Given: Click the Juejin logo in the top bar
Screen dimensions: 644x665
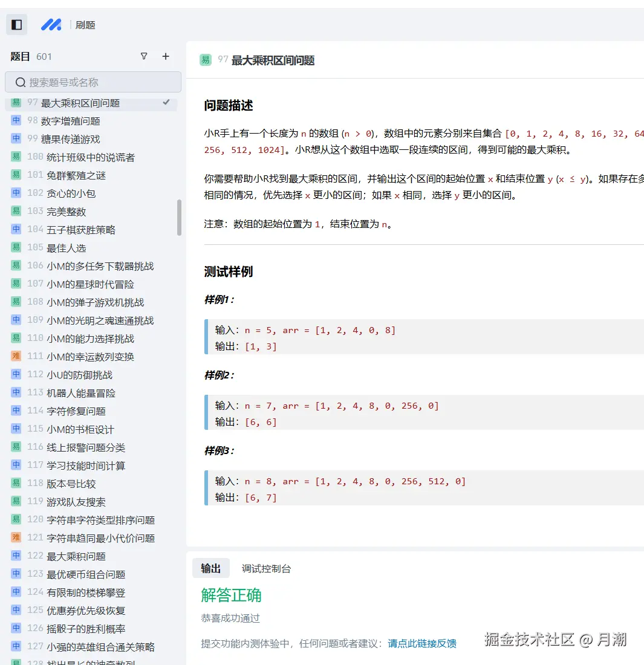Looking at the screenshot, I should [x=51, y=24].
